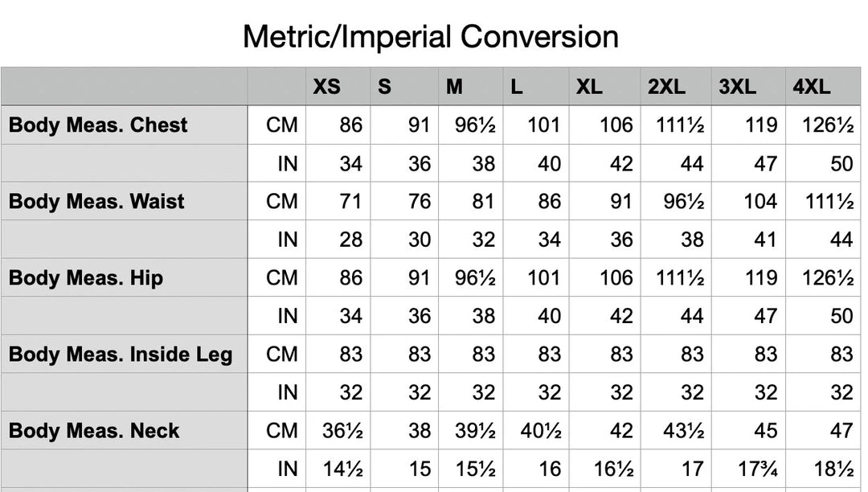Select the Waist CM value for XS
This screenshot has height=492, width=868.
pos(350,202)
